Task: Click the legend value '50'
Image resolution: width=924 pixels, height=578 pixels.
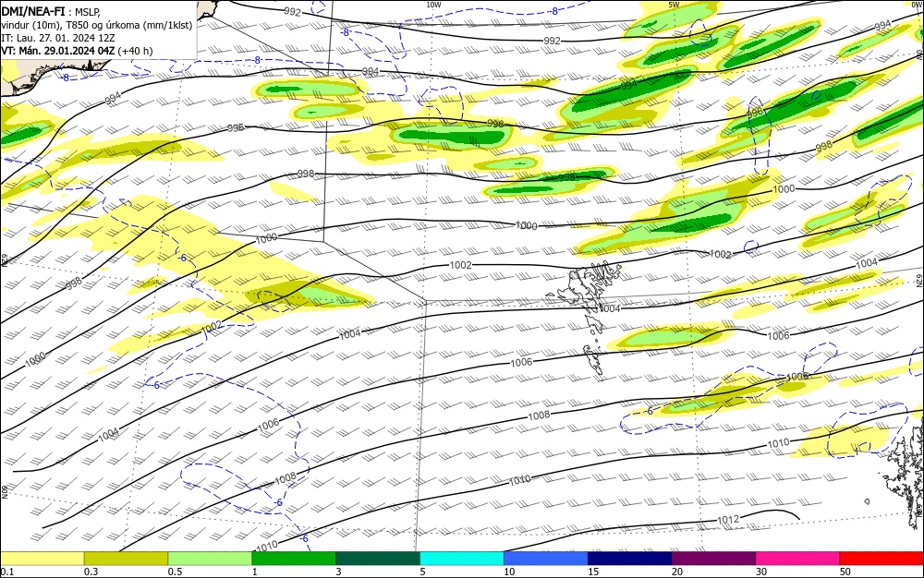Action: (845, 572)
